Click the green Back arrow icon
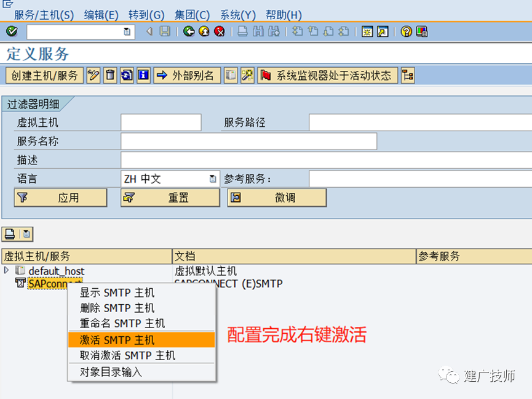 coord(189,31)
